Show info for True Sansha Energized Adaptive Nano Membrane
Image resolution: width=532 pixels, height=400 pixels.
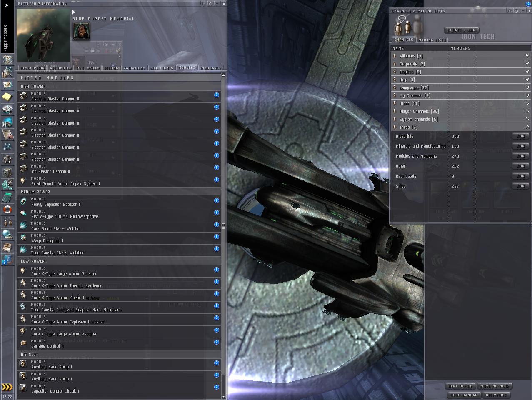tap(217, 306)
